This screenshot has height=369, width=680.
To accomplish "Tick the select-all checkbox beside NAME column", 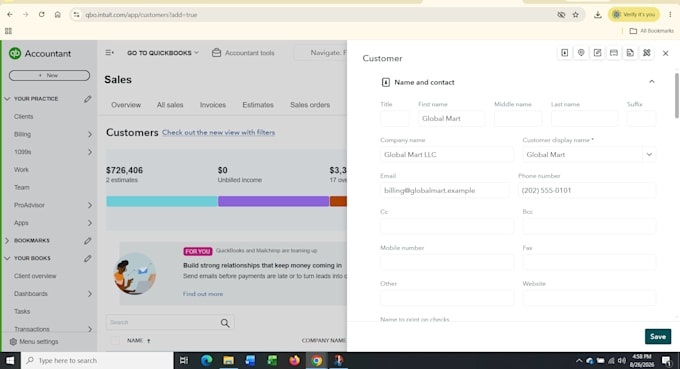I will pyautogui.click(x=115, y=341).
